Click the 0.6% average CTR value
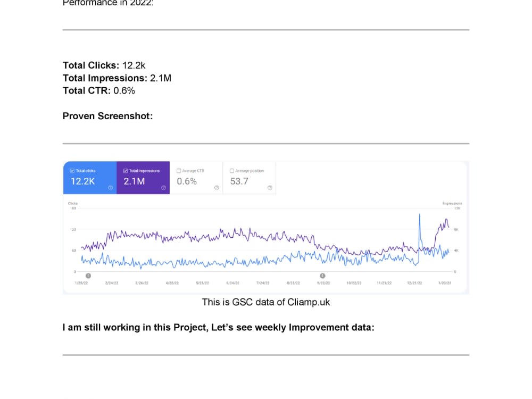This screenshot has height=399, width=532. [x=187, y=181]
